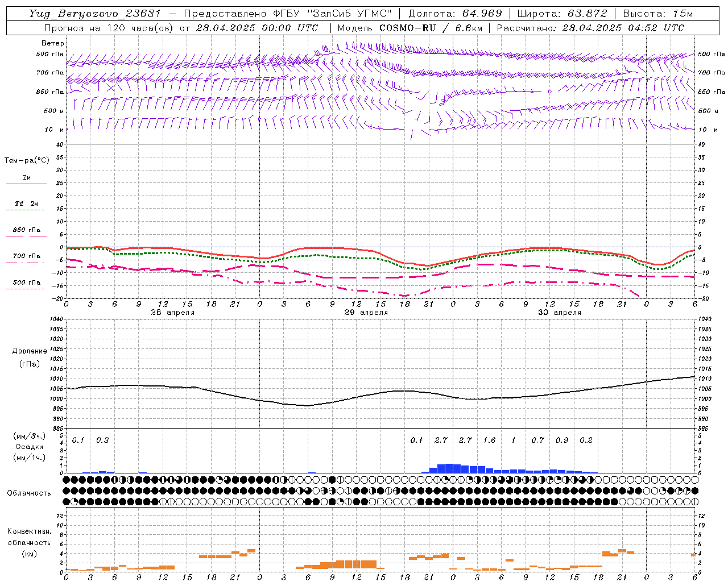Click the Тем-ра(°C) temperature panel label
The height and width of the screenshot is (582, 728).
[x=27, y=161]
